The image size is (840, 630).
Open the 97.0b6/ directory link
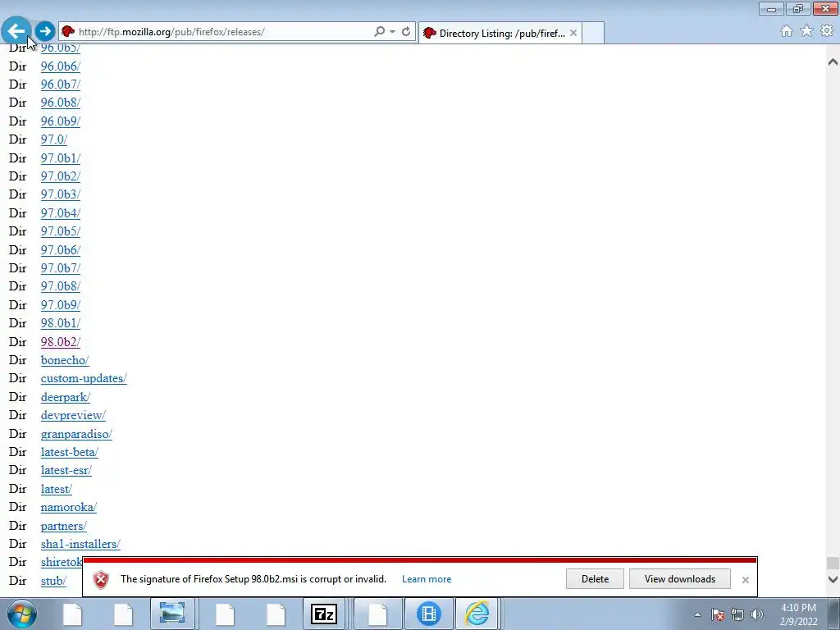pyautogui.click(x=61, y=250)
